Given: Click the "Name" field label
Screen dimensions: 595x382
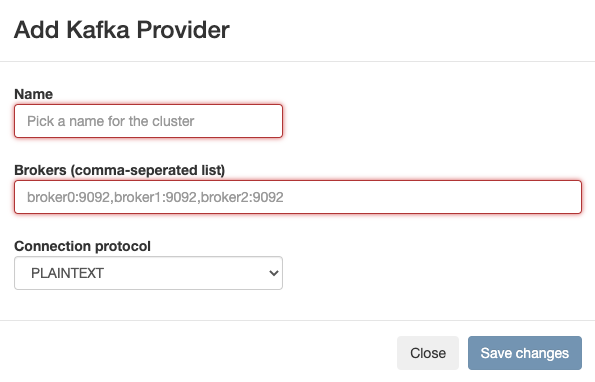Looking at the screenshot, I should [x=33, y=94].
